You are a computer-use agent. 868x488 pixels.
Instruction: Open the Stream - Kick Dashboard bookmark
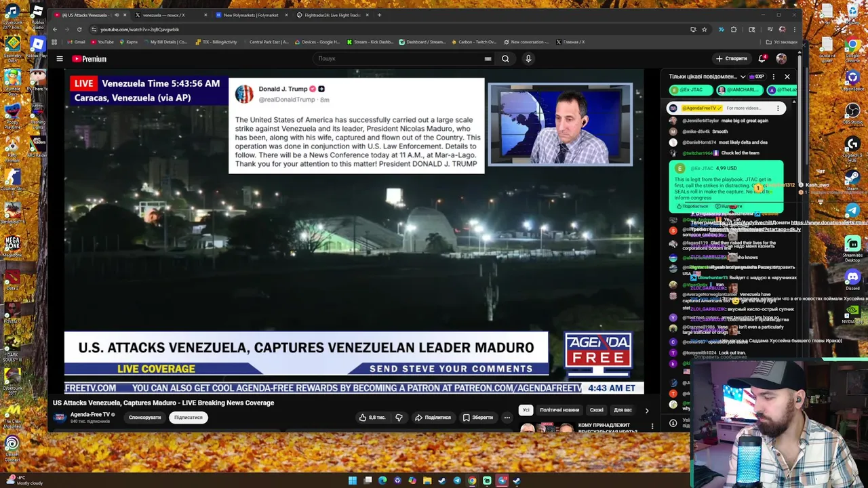click(370, 42)
